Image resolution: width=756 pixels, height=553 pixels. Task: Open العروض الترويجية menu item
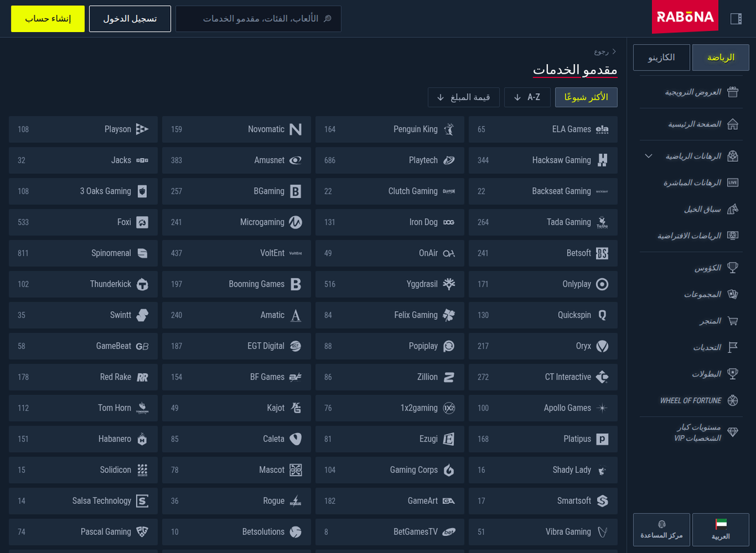click(693, 92)
